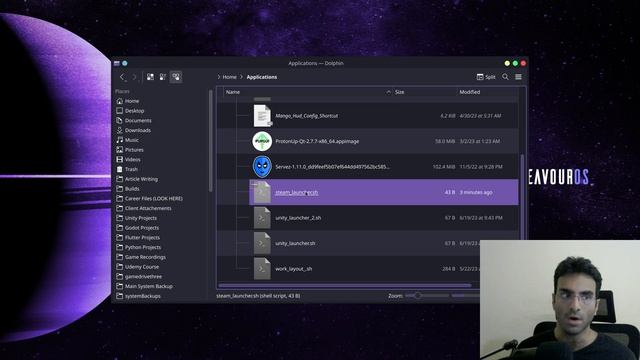Click Applications in the breadcrumb path

click(262, 77)
